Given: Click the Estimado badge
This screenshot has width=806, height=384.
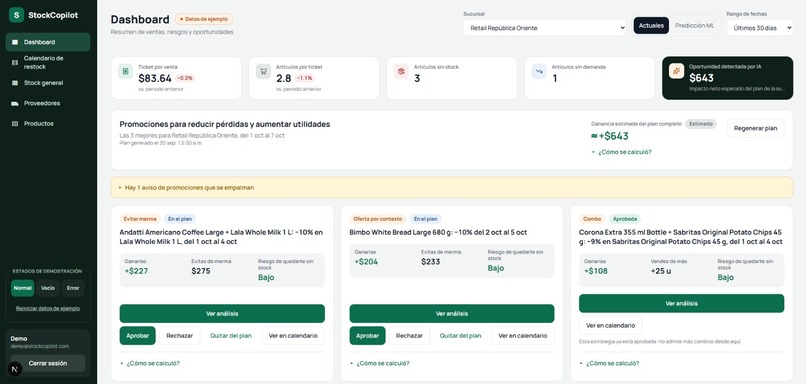Looking at the screenshot, I should (x=701, y=124).
